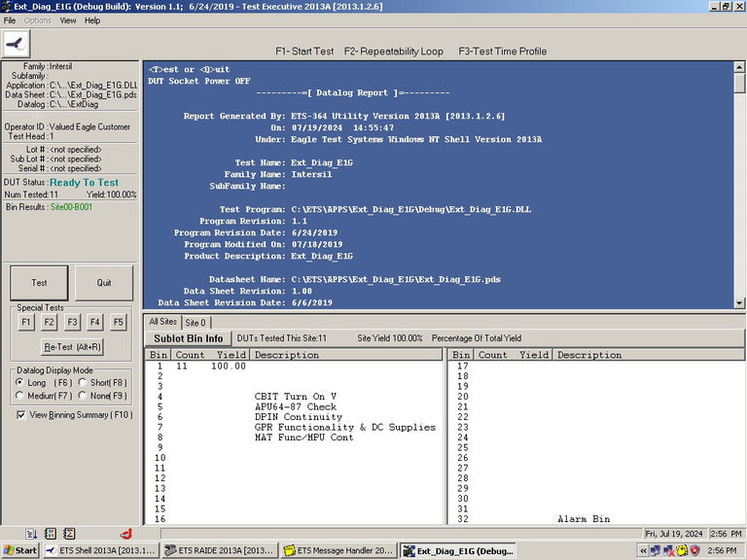Image resolution: width=747 pixels, height=560 pixels.
Task: Click the sigma summary notebook icon
Action: (69, 534)
